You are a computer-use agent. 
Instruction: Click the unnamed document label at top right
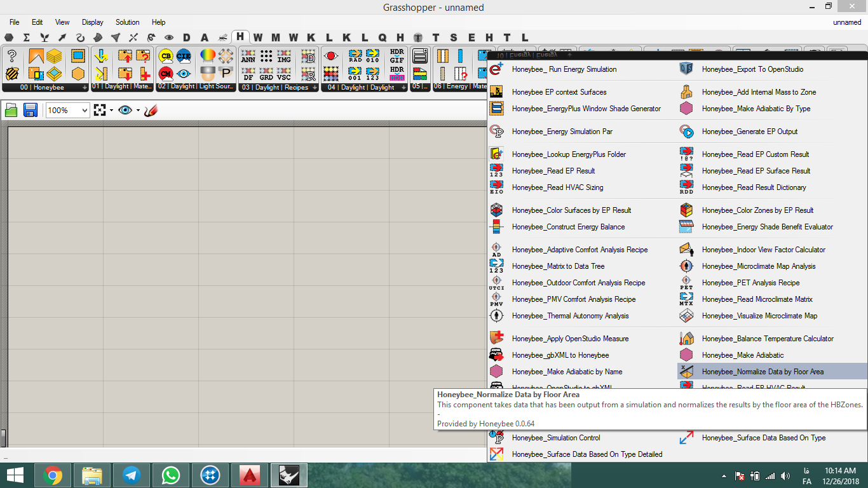pyautogui.click(x=847, y=22)
